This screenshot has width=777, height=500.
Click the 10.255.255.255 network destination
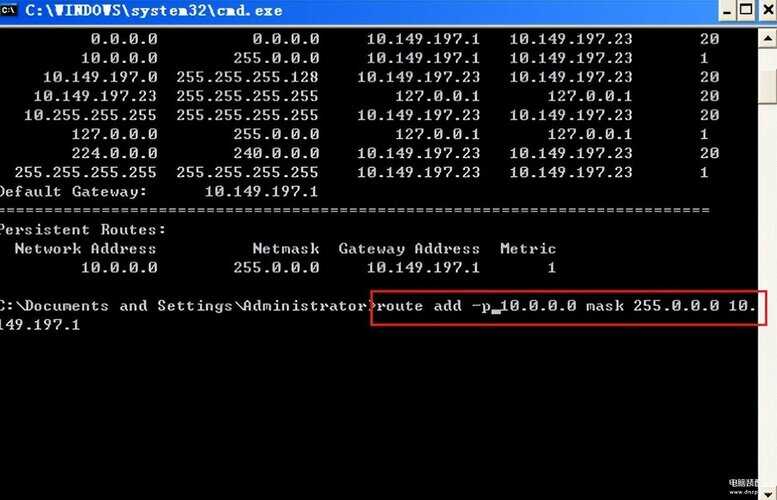[90, 115]
